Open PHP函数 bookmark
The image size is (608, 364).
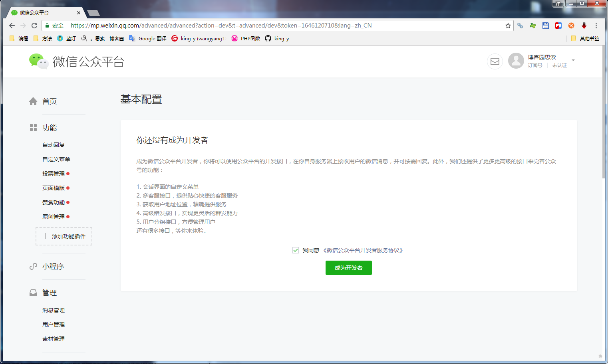tap(246, 39)
